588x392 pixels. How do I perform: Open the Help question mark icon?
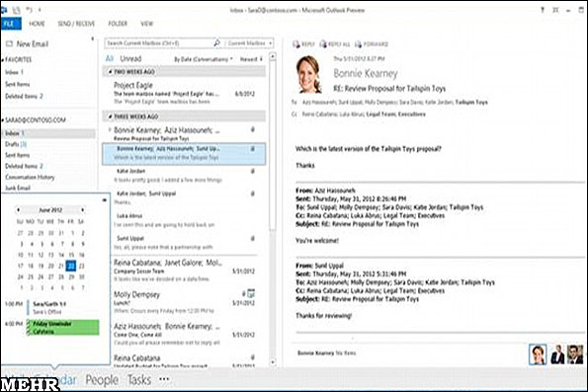(x=543, y=10)
